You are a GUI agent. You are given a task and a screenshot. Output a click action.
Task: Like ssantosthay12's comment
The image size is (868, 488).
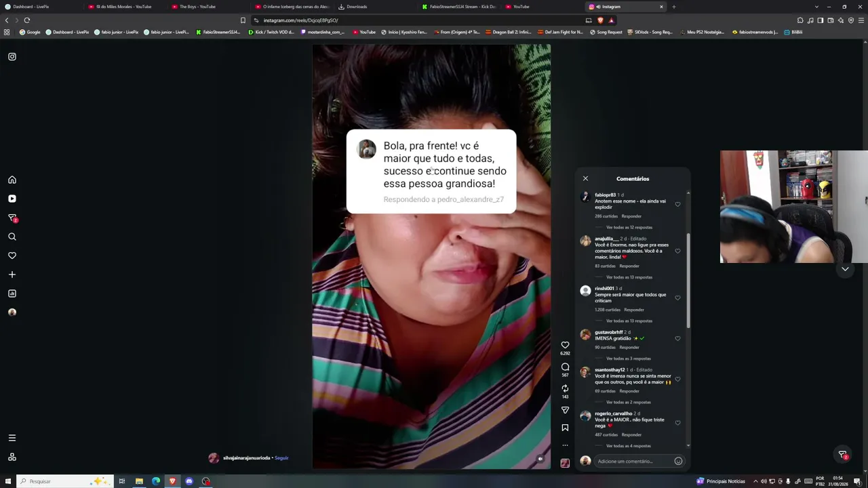tap(677, 379)
